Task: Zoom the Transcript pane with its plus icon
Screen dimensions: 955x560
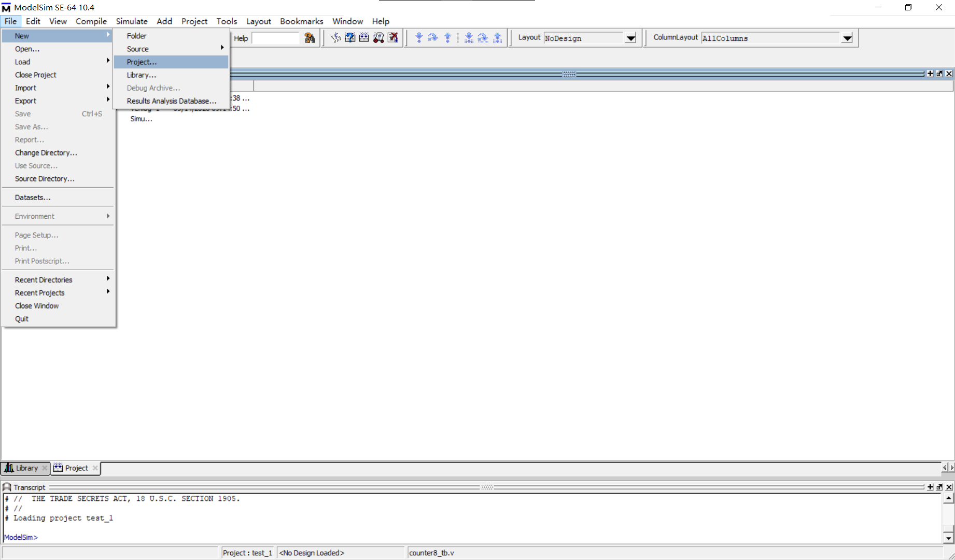Action: coord(930,487)
